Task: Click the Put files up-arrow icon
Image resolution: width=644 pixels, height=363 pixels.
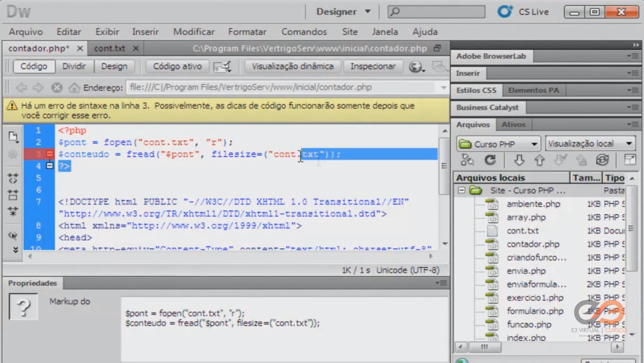Action: click(x=539, y=160)
